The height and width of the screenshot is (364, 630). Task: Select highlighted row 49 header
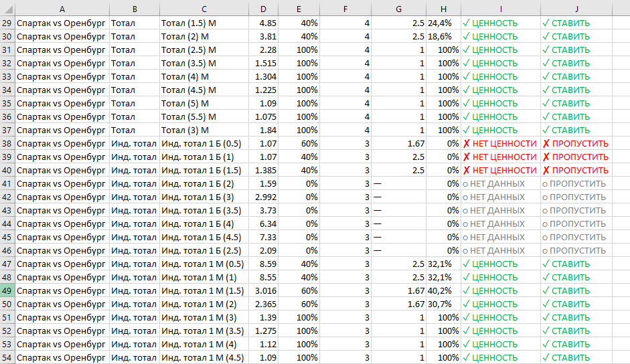pos(7,290)
